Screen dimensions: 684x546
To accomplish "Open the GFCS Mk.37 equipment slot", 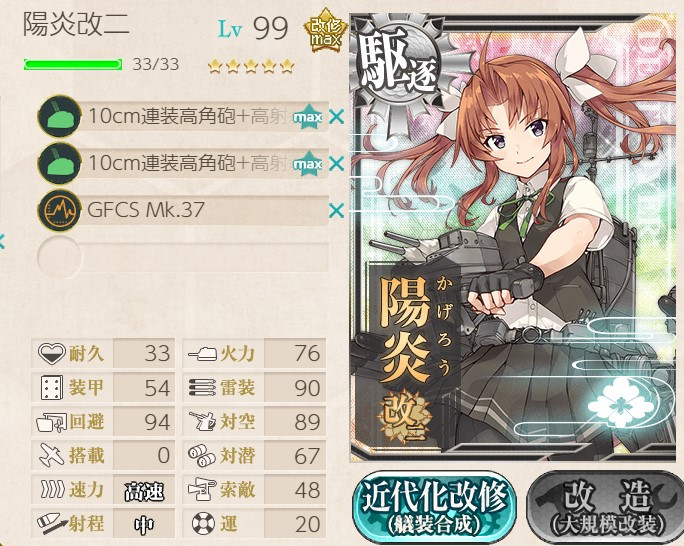I will coord(183,210).
